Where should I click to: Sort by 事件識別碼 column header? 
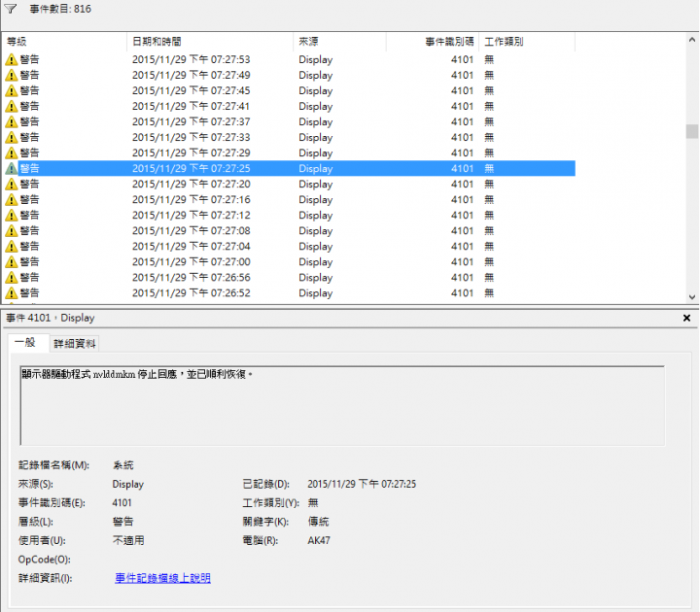point(432,42)
